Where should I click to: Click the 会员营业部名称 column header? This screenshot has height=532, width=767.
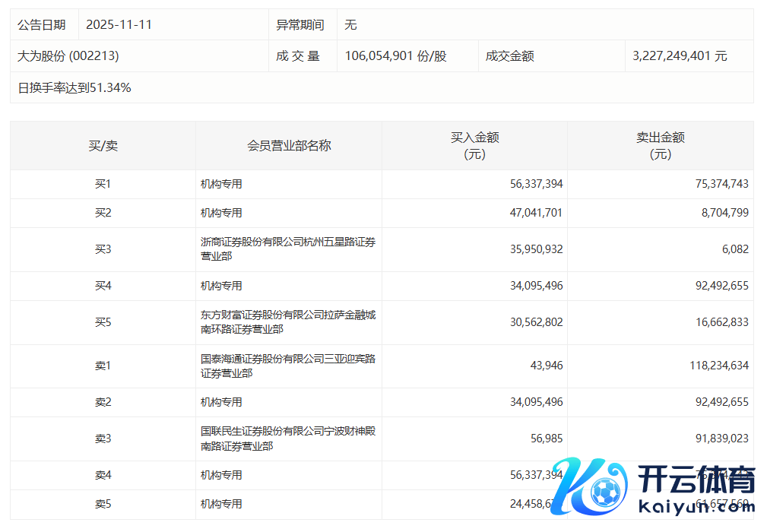click(x=289, y=146)
